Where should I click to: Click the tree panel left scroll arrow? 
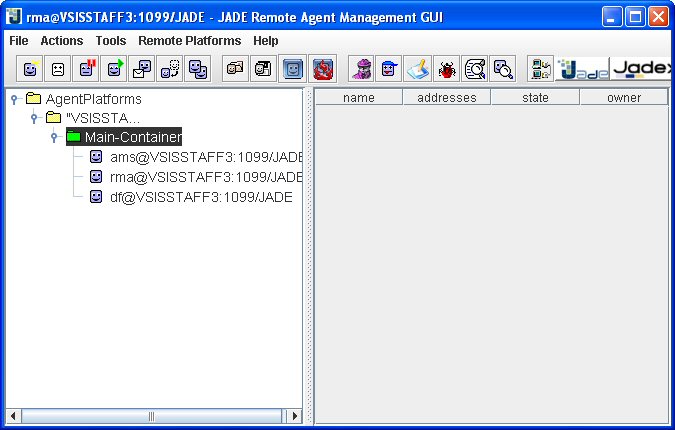pos(13,416)
